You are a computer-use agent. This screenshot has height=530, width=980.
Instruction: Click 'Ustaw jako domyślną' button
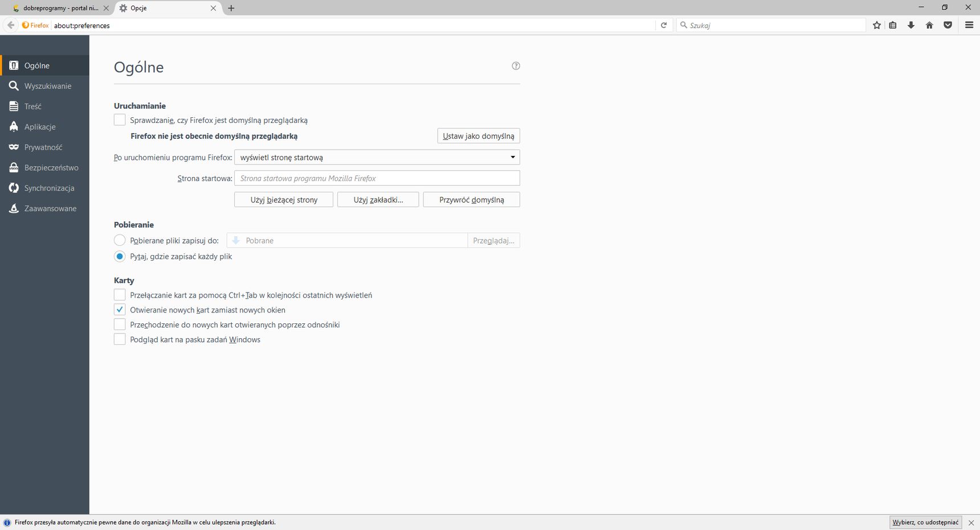(479, 136)
